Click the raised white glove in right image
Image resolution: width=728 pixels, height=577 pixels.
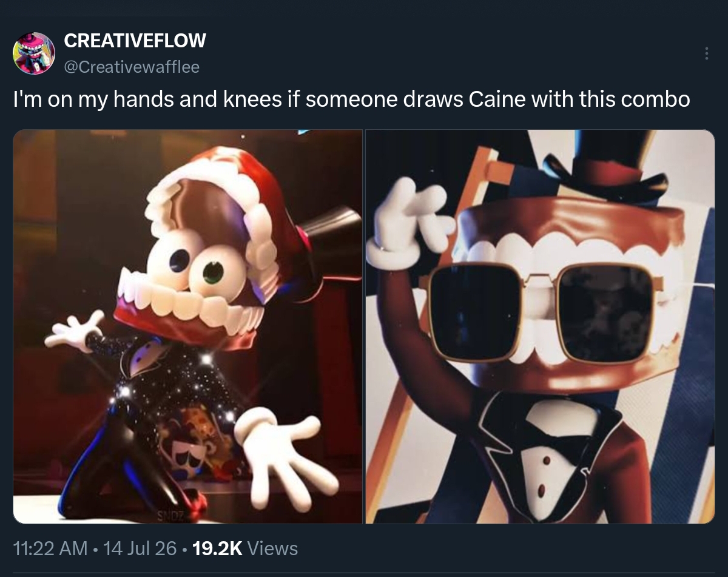pos(406,222)
